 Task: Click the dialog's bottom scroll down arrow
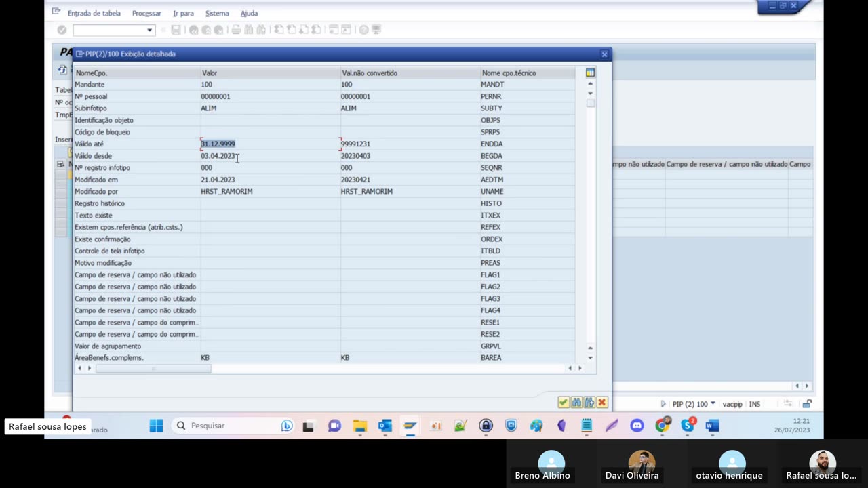pos(590,358)
